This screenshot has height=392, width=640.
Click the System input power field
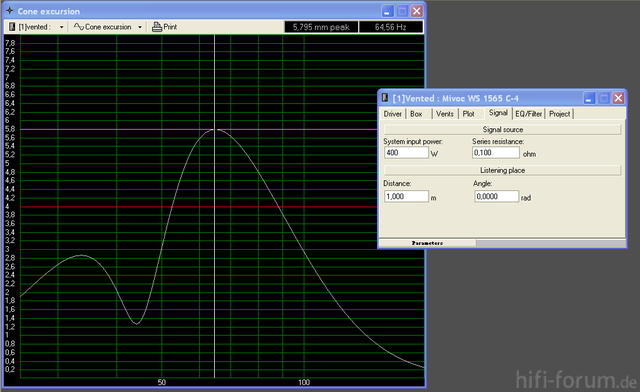tap(406, 153)
